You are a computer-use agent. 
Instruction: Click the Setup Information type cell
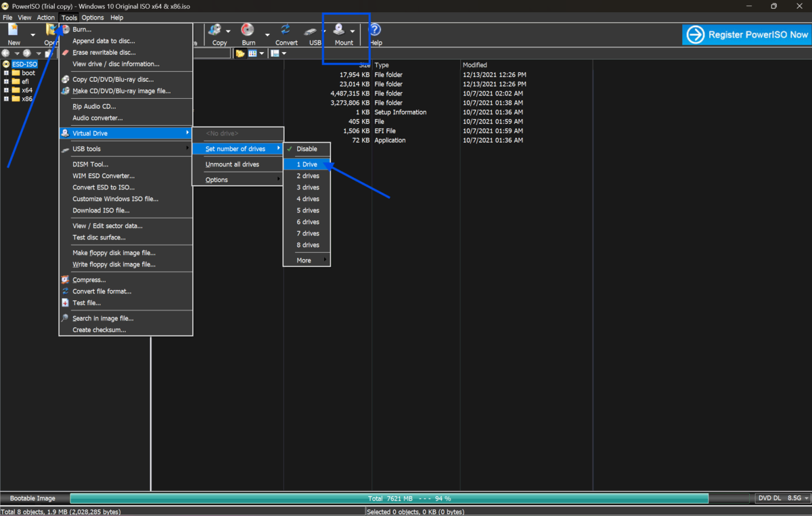[x=401, y=112]
